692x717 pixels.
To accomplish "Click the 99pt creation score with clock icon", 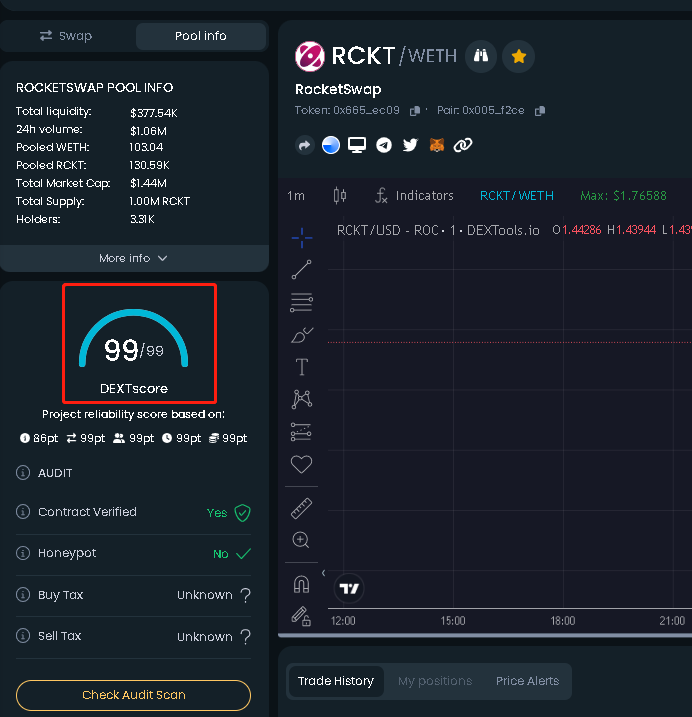I will 182,439.
